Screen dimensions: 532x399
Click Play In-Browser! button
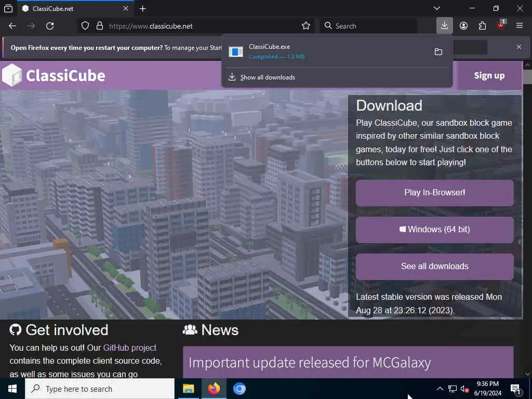pyautogui.click(x=435, y=193)
